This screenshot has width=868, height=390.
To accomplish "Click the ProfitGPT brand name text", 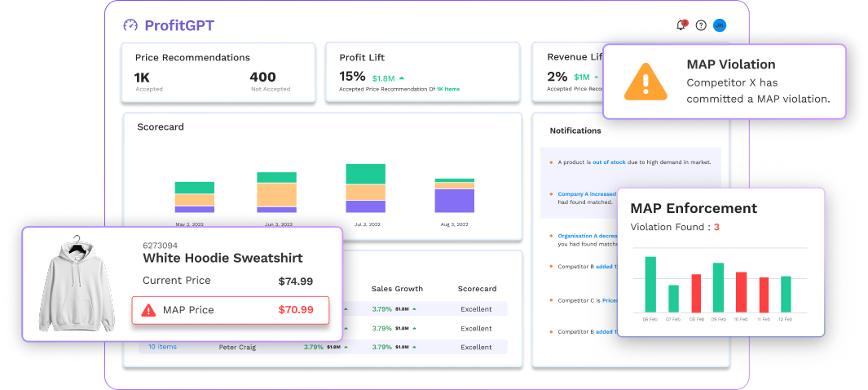I will point(179,25).
